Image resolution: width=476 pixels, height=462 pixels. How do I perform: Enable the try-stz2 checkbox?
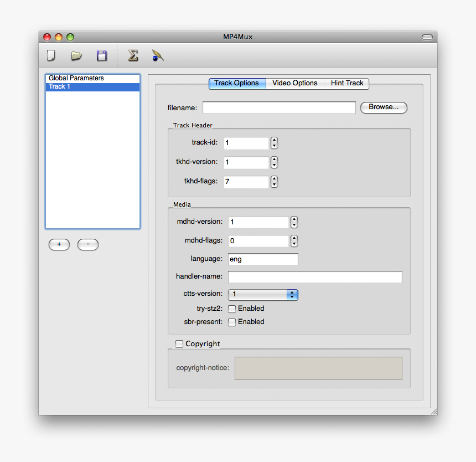click(231, 309)
